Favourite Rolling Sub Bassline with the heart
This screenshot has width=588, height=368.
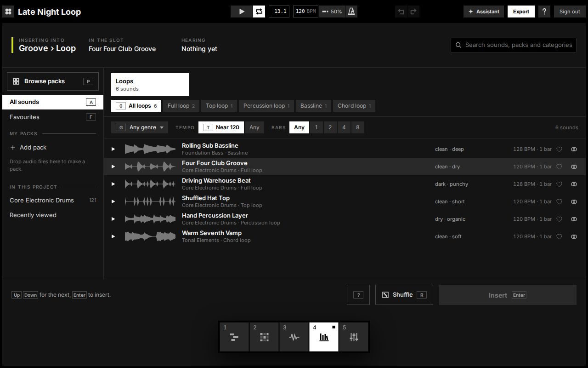(x=559, y=149)
